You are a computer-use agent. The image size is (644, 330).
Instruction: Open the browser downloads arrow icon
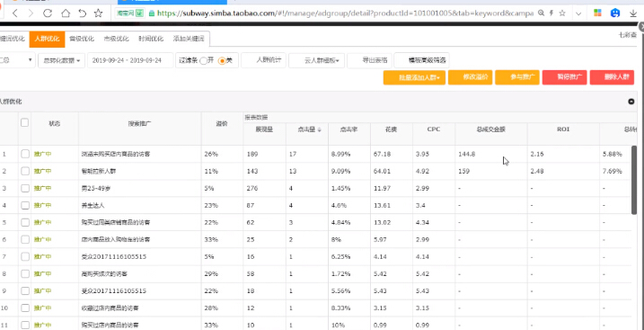pos(633,13)
